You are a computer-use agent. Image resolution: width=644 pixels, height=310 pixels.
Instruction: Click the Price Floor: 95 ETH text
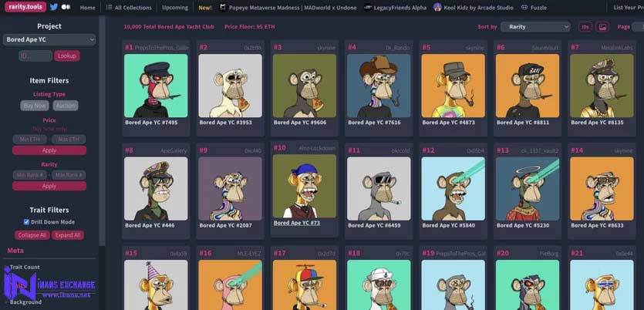click(x=250, y=27)
